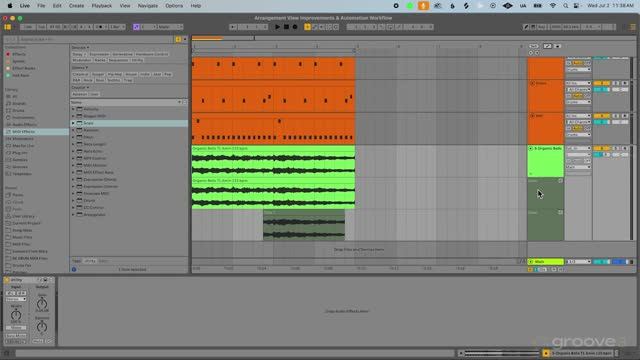Click the Name column header in browser

coord(125,102)
